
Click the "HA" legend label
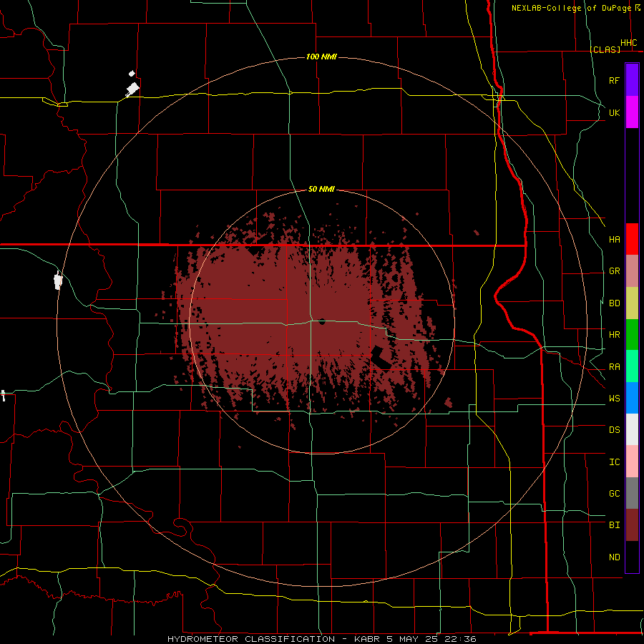(614, 239)
